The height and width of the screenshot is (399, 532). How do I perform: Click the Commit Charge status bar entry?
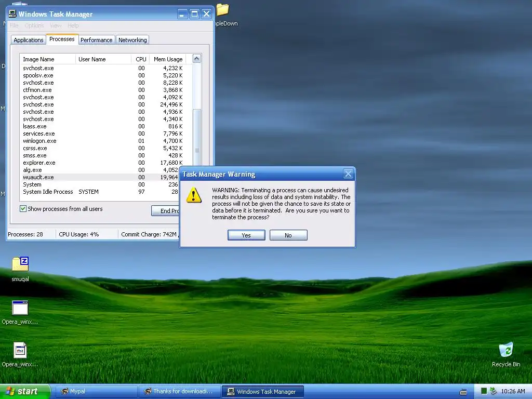click(x=149, y=234)
